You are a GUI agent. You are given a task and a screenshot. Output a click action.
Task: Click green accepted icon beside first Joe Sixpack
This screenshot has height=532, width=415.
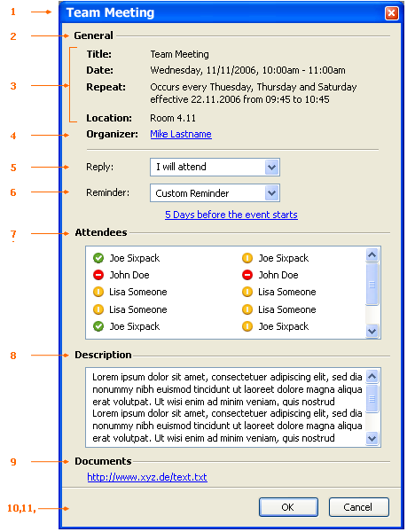tap(98, 258)
